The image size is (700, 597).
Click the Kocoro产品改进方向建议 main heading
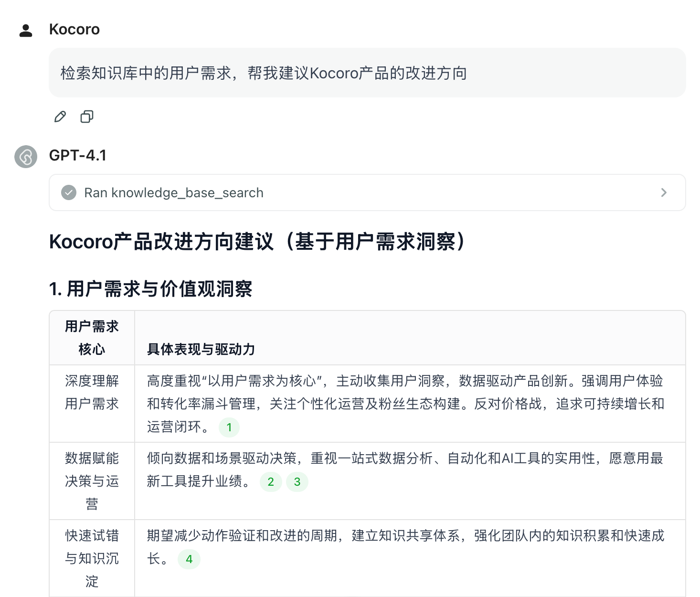(x=257, y=242)
